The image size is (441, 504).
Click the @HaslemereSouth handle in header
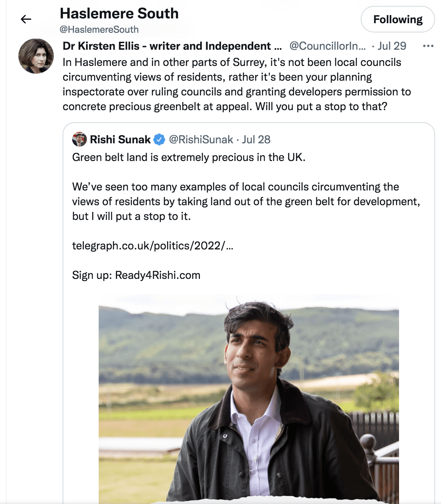coord(99,29)
